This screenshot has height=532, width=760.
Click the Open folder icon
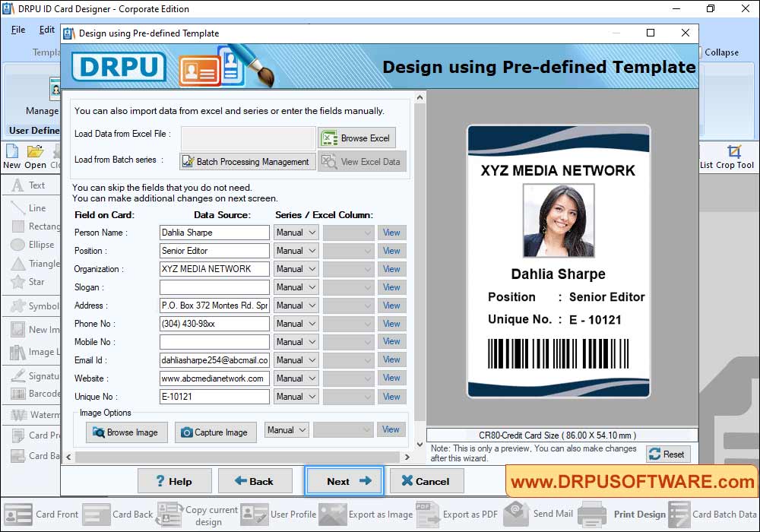pyautogui.click(x=35, y=157)
